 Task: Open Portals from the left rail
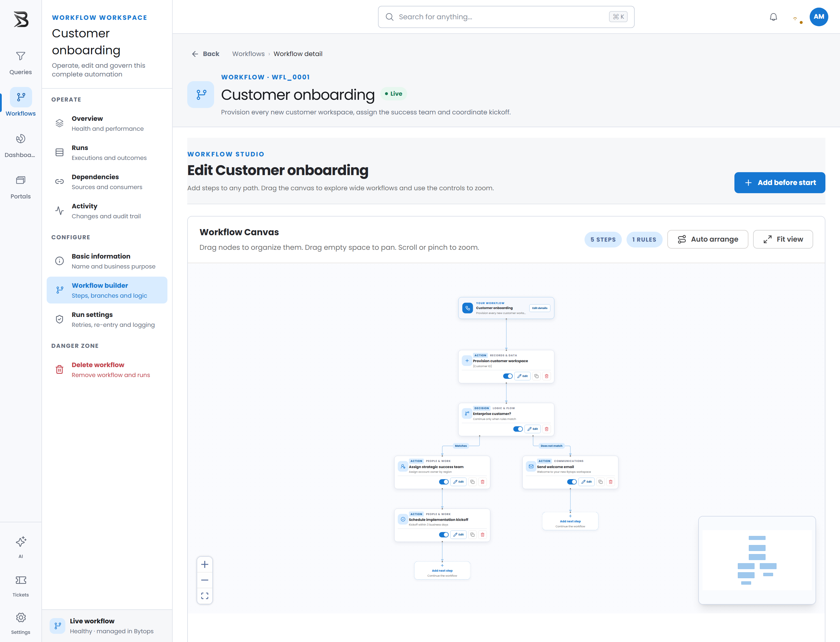(21, 187)
